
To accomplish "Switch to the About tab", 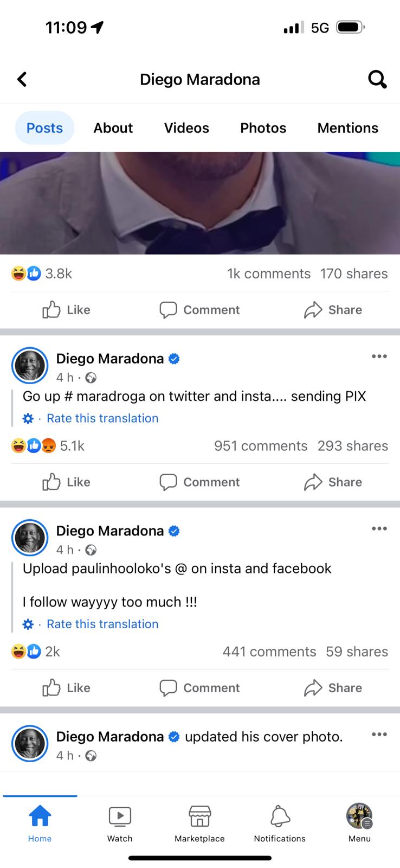I will point(113,128).
